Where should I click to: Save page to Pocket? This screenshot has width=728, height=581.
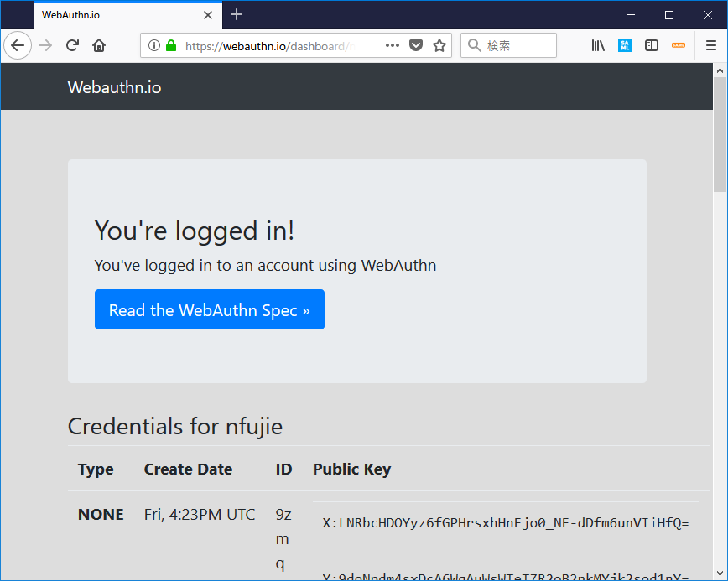(416, 45)
